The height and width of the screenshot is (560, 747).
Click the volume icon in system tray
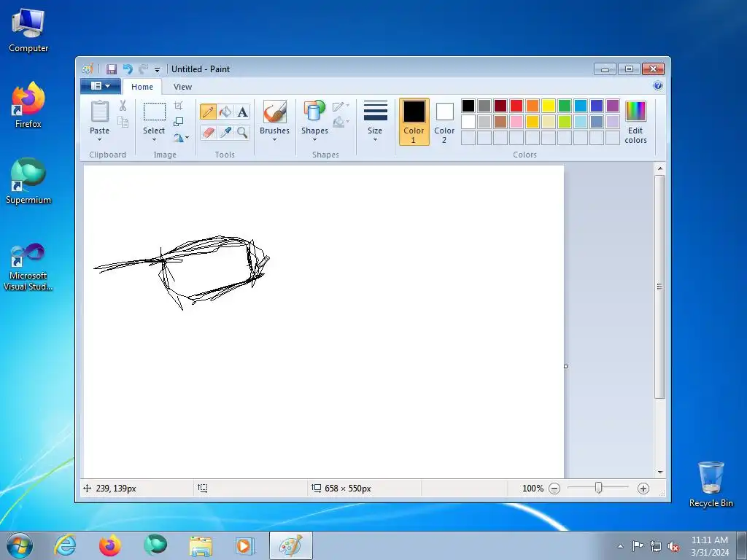point(673,547)
